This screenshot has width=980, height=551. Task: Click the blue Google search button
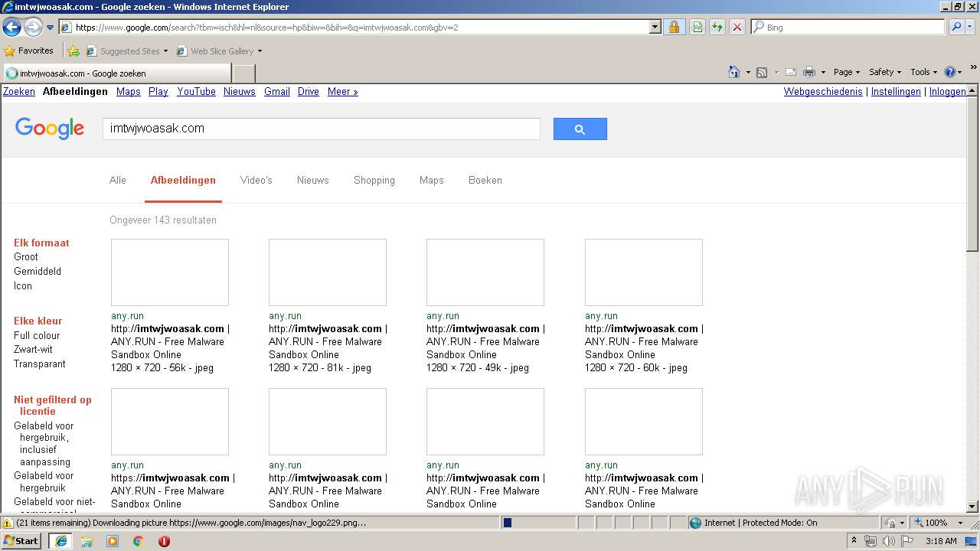point(580,129)
